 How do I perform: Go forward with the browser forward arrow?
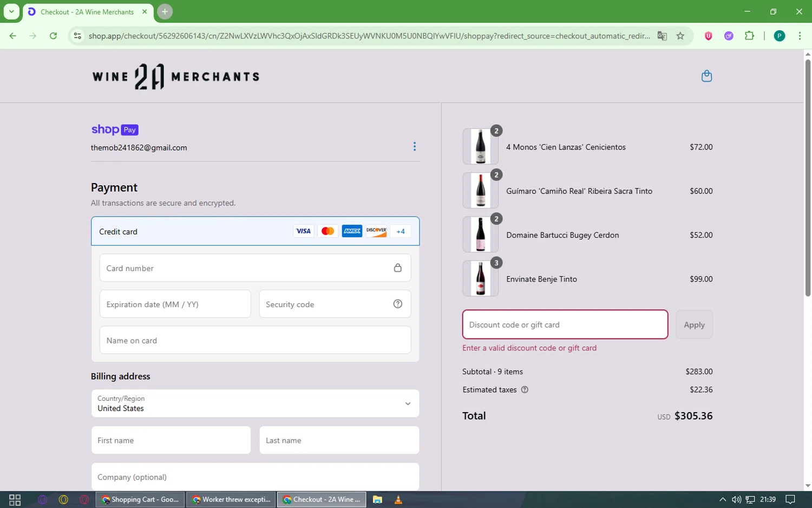(33, 36)
